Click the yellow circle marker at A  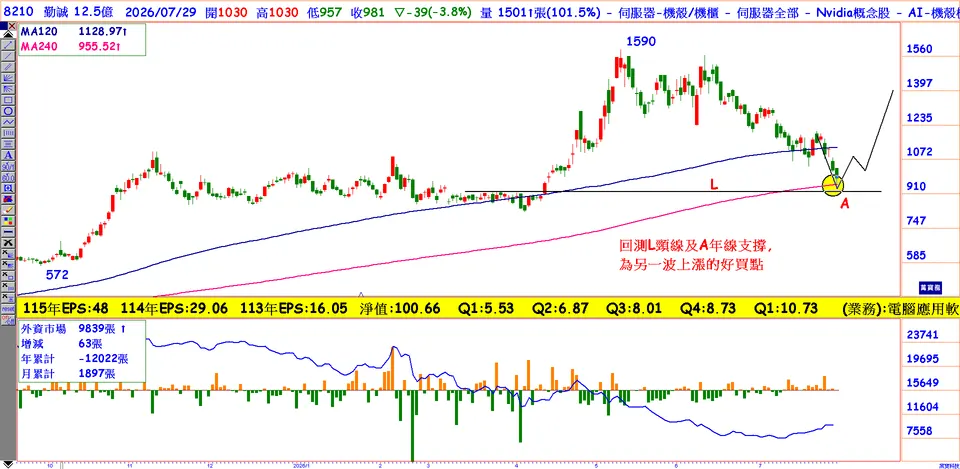pyautogui.click(x=833, y=184)
